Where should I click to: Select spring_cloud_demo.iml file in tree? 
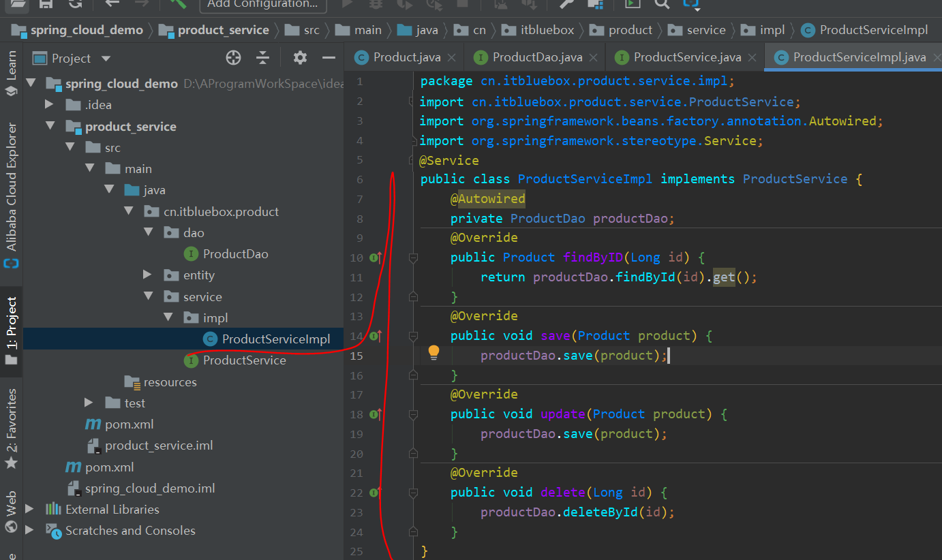point(140,488)
